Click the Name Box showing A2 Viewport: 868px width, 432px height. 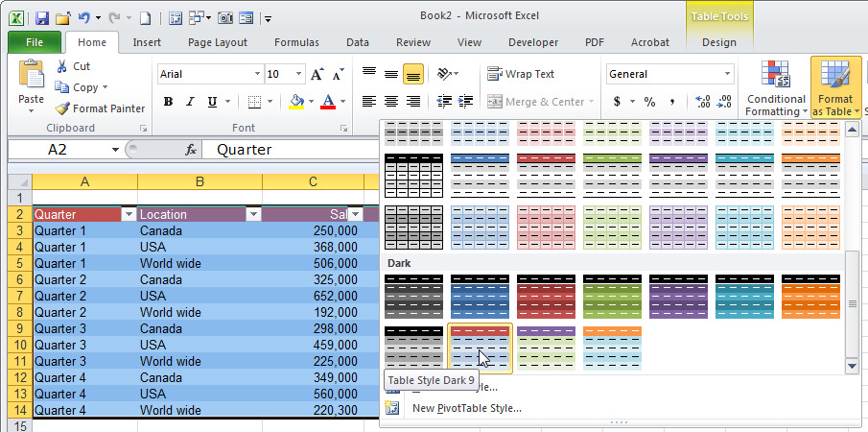click(65, 150)
